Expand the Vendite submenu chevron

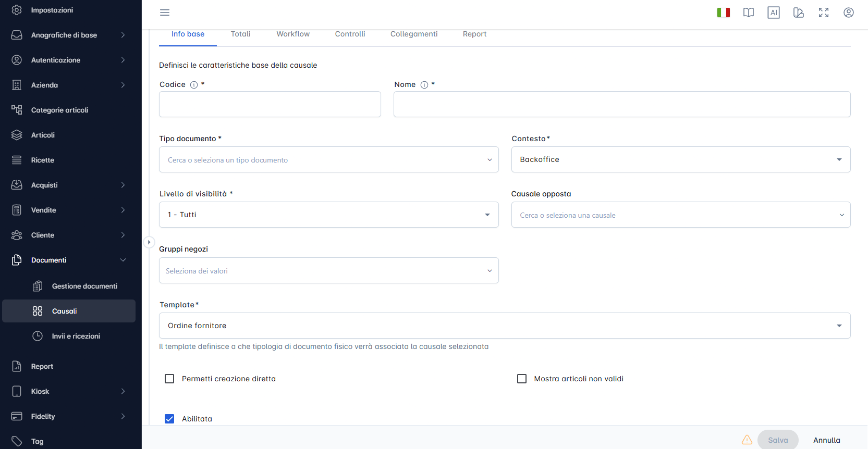[x=123, y=210]
